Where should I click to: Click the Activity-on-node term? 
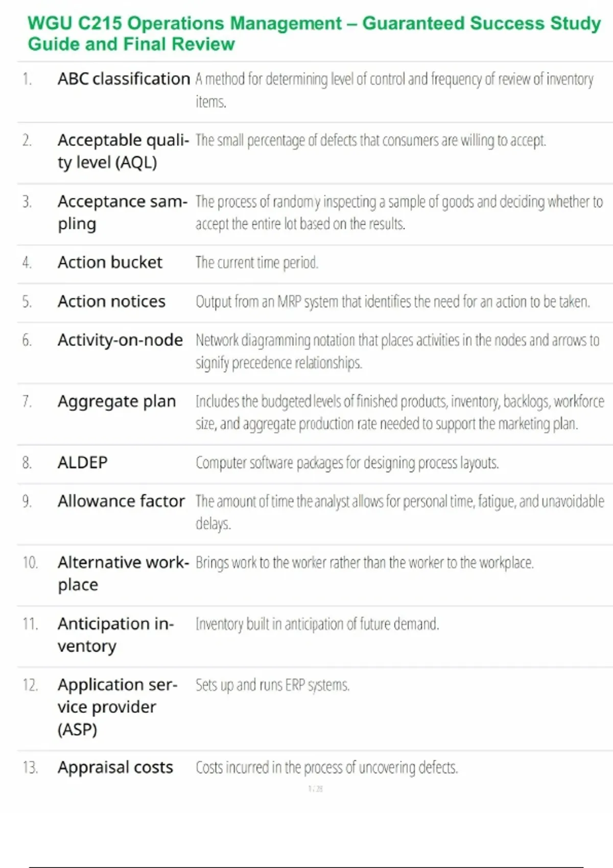click(x=120, y=340)
